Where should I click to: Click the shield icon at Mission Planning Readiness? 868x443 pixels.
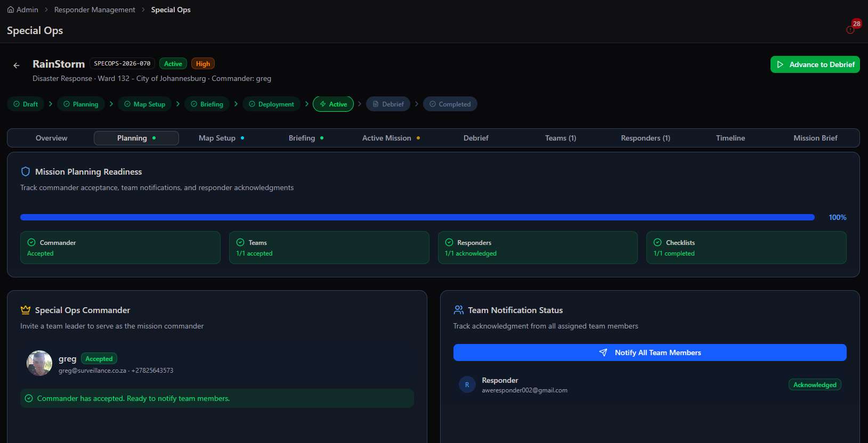(x=26, y=171)
